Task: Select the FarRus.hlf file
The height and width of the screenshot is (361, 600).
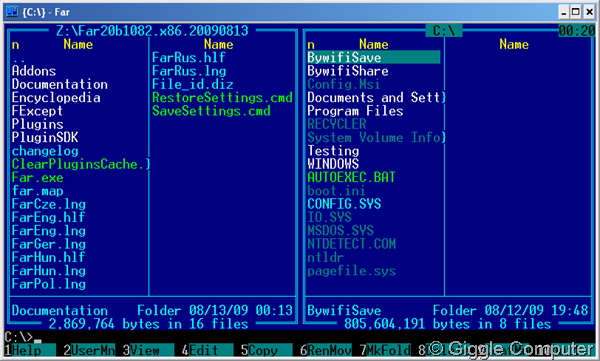Action: click(x=189, y=57)
